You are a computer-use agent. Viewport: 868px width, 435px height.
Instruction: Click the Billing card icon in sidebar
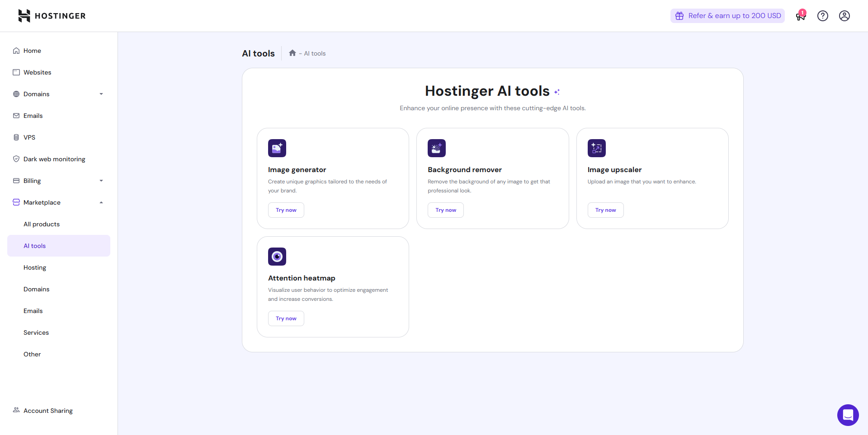coord(16,181)
